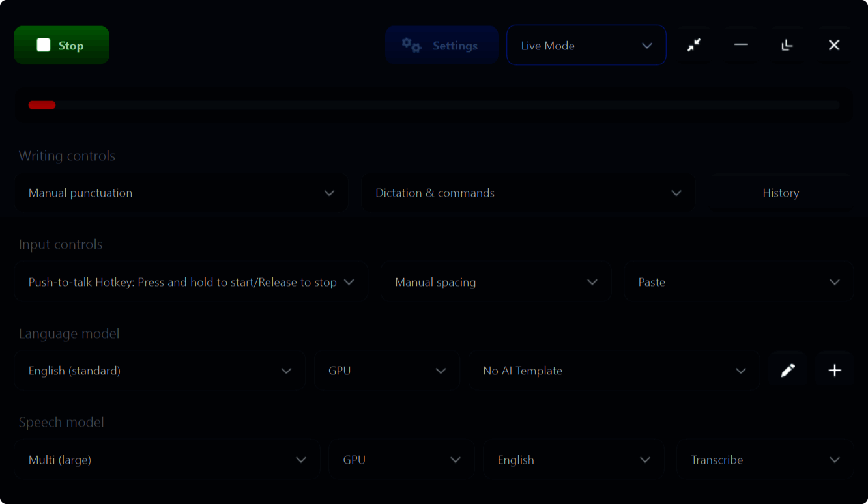868x504 pixels.
Task: Change the Manual spacing option
Action: (x=496, y=282)
